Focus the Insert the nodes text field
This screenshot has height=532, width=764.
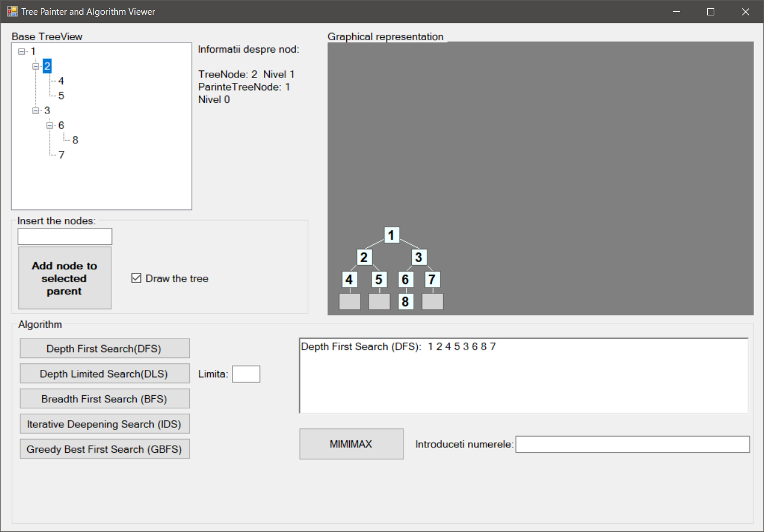coord(65,237)
